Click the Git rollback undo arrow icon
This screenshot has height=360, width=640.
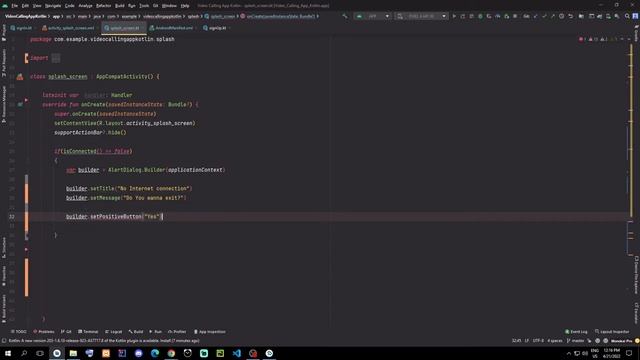[571, 16]
